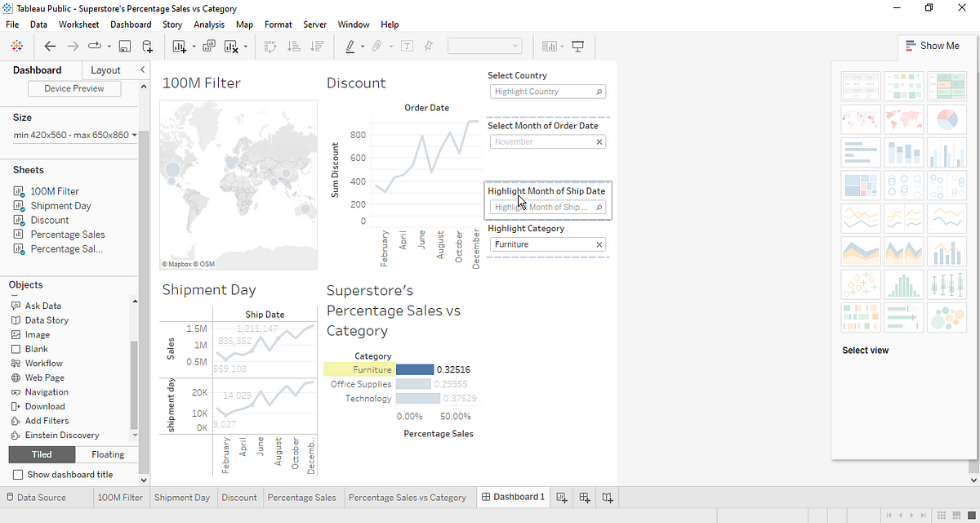This screenshot has width=980, height=523.
Task: Click the Tableau start page logo icon
Action: click(16, 46)
